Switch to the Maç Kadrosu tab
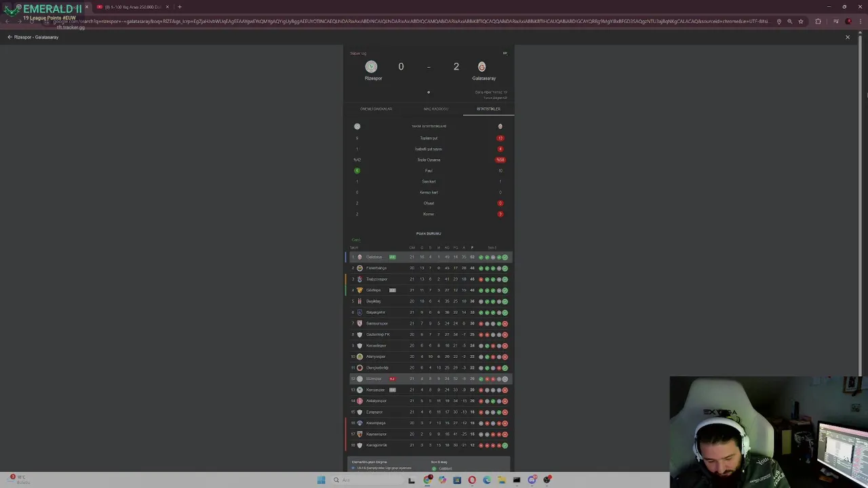 (435, 109)
